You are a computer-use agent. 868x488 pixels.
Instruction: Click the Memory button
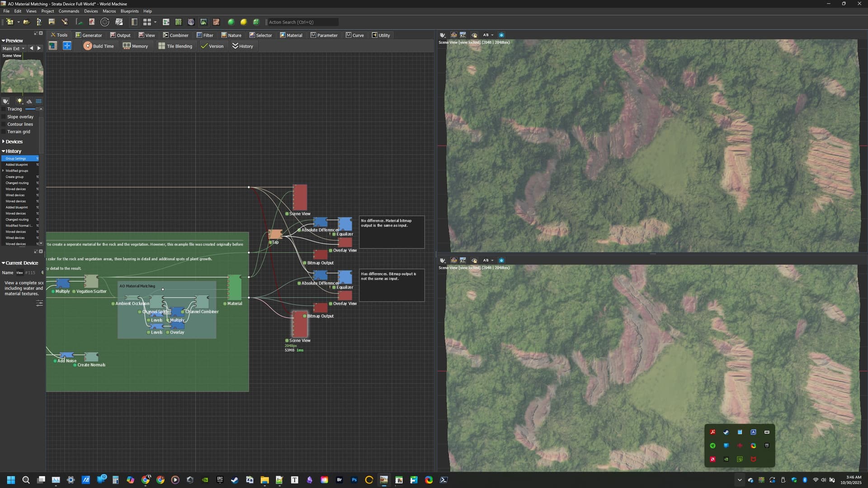click(x=136, y=46)
